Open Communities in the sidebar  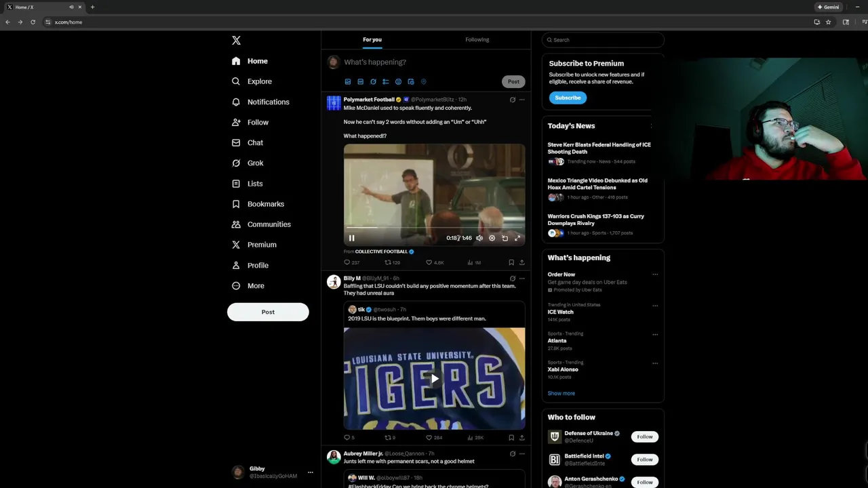(261, 224)
